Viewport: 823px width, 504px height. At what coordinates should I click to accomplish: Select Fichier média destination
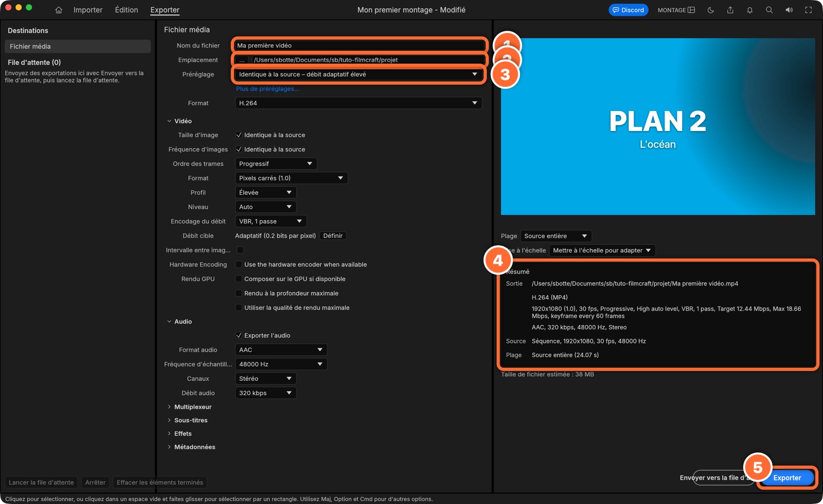coord(78,46)
